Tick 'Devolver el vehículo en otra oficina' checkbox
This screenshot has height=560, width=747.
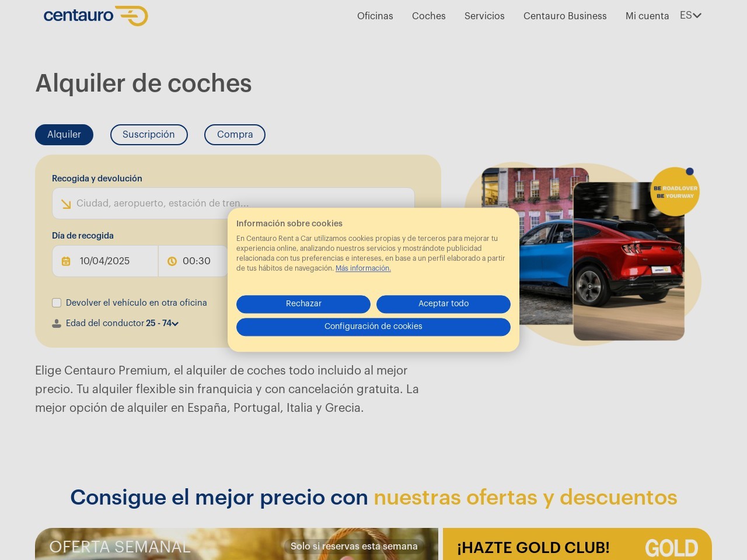click(x=57, y=303)
